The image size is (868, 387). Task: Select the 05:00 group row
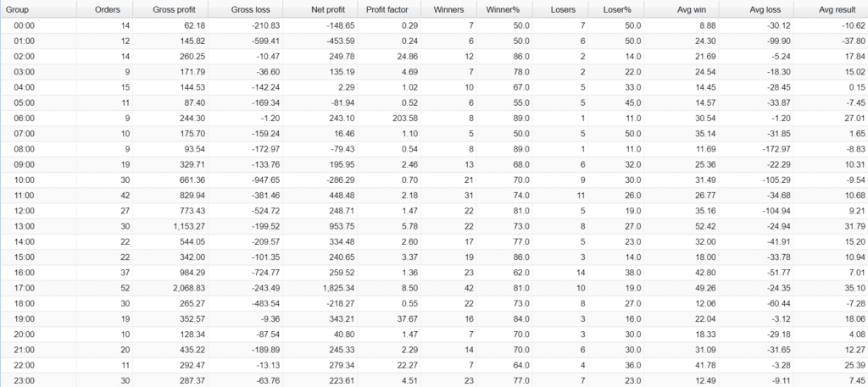(x=434, y=102)
